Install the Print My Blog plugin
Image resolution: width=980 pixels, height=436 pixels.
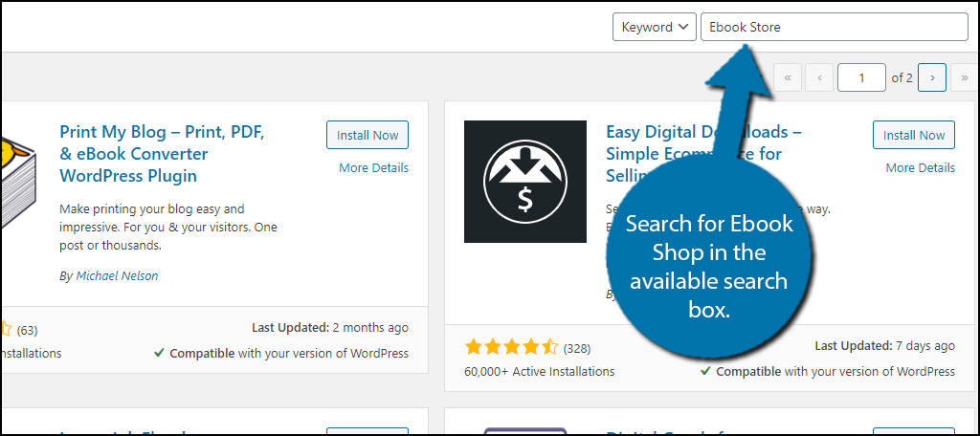(x=367, y=135)
